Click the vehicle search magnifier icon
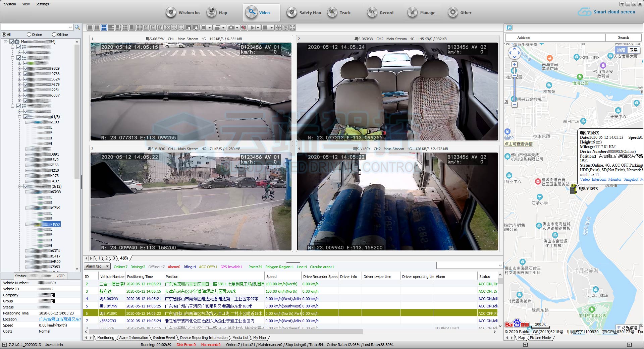Image resolution: width=644 pixels, height=349 pixels. click(77, 27)
